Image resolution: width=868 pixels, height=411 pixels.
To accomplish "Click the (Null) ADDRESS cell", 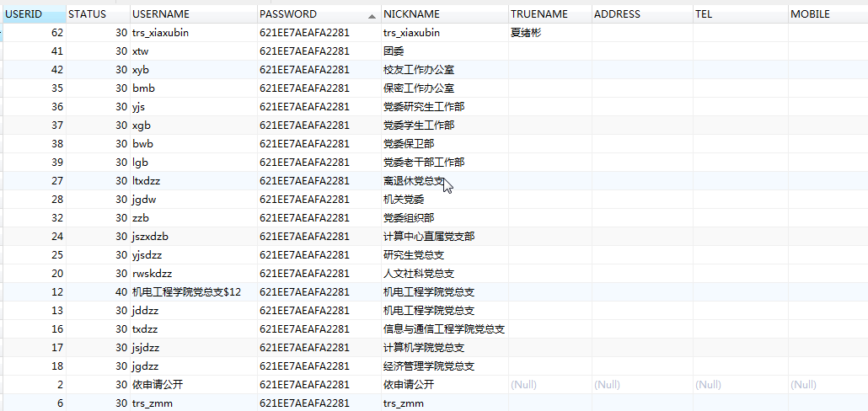I will 642,385.
